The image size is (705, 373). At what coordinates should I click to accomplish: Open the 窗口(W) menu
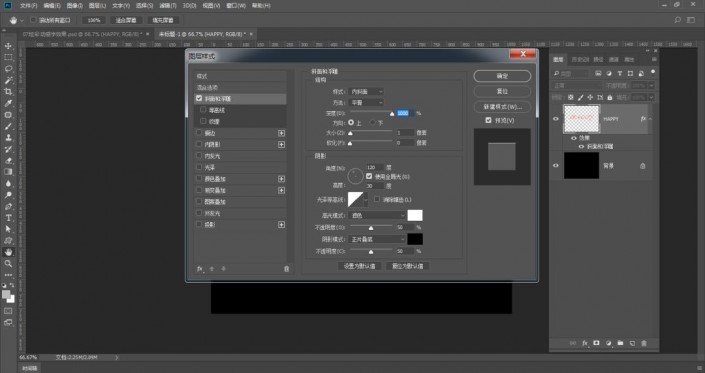(x=236, y=5)
